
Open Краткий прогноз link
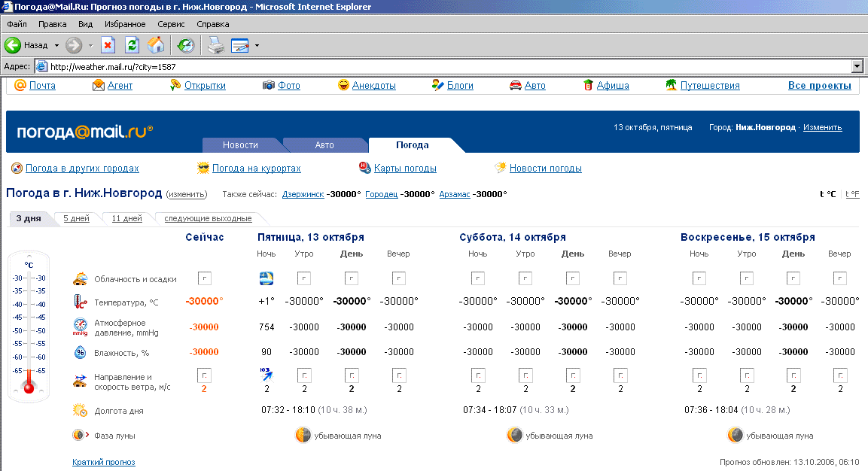point(104,462)
